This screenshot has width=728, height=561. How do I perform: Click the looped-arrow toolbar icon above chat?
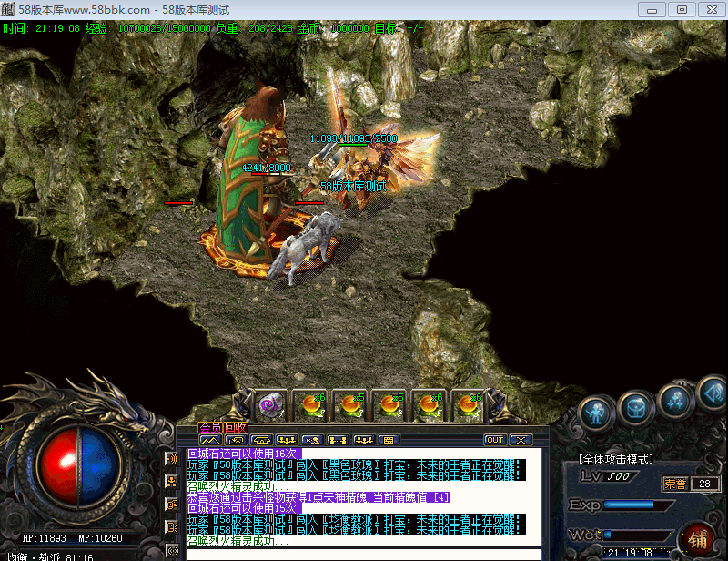pos(236,440)
